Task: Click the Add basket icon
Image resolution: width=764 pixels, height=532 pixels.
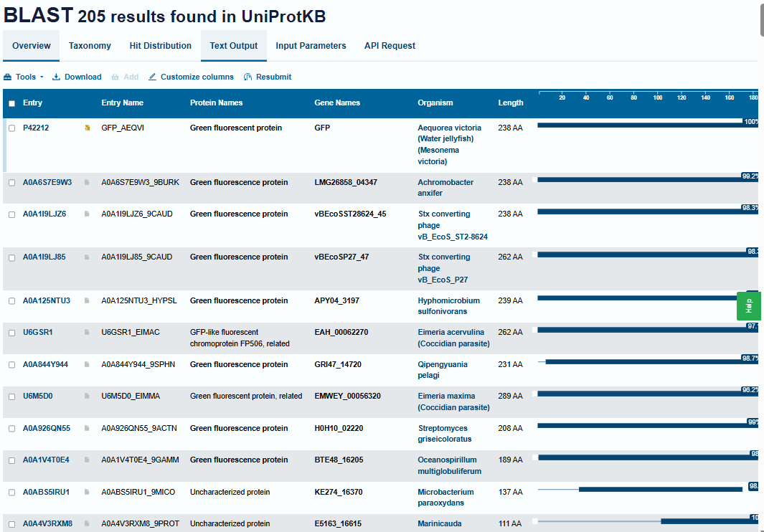Action: point(115,77)
